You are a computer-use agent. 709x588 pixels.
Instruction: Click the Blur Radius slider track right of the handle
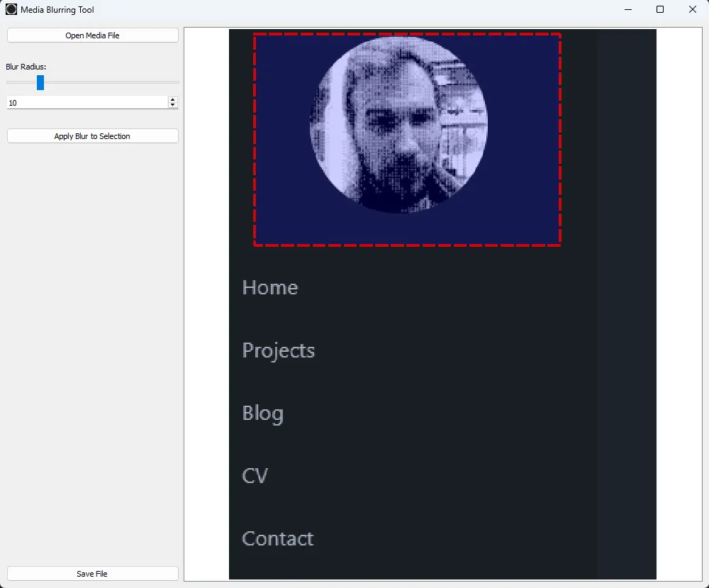tap(112, 82)
